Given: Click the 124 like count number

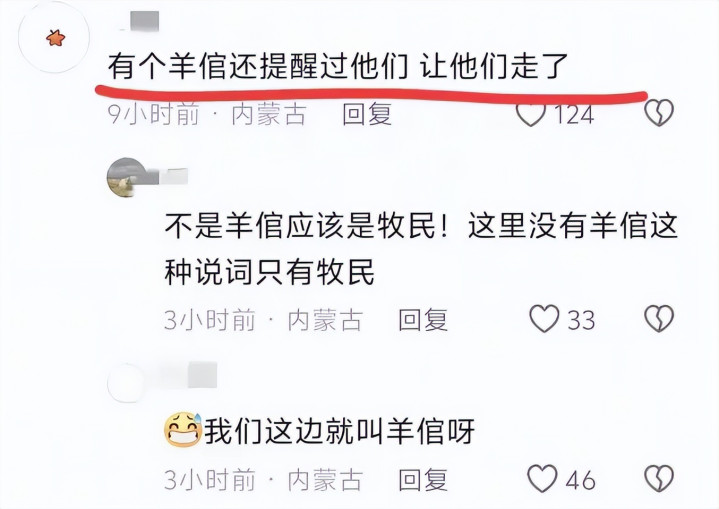Looking at the screenshot, I should point(575,115).
